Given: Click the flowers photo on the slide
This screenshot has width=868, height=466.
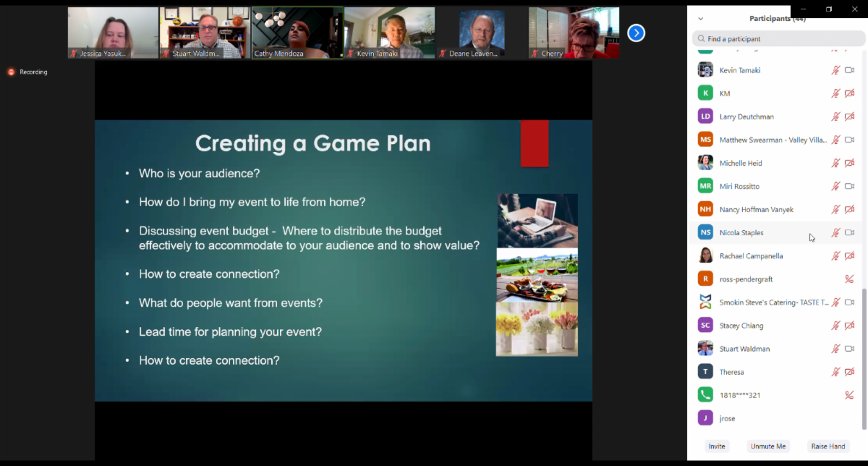Looking at the screenshot, I should pyautogui.click(x=537, y=329).
